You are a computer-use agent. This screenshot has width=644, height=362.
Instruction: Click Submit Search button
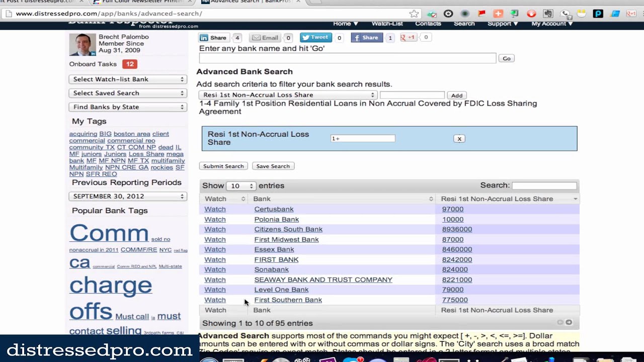pyautogui.click(x=223, y=166)
